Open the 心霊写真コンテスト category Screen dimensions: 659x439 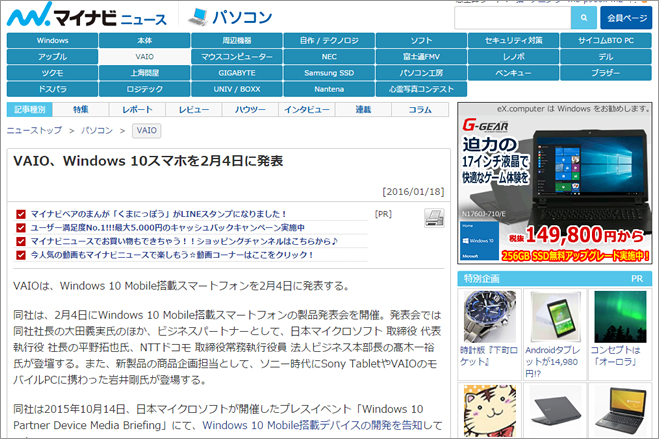click(x=421, y=89)
